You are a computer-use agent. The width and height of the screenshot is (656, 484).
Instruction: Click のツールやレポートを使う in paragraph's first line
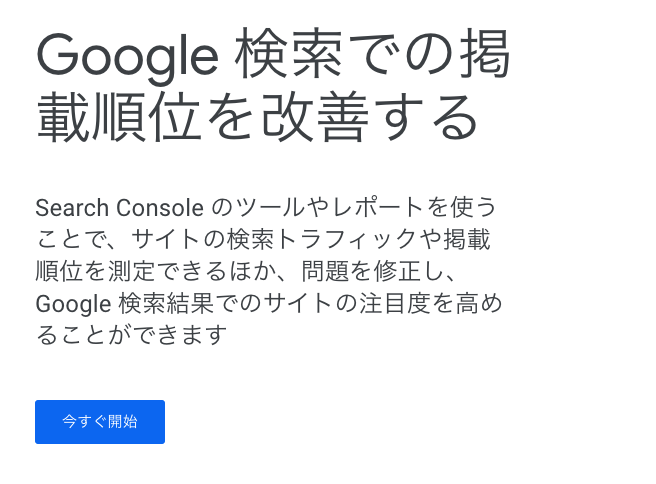[x=354, y=207]
